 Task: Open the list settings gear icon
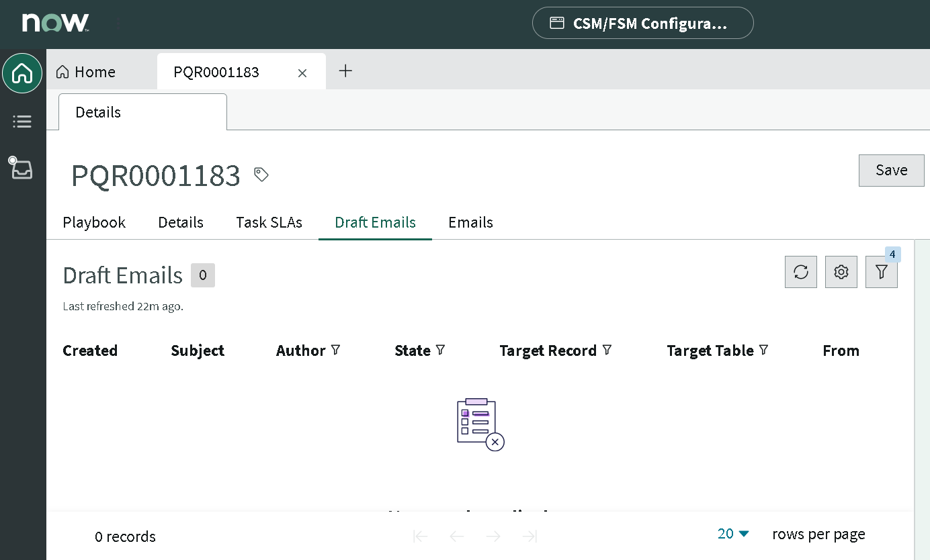coord(841,271)
